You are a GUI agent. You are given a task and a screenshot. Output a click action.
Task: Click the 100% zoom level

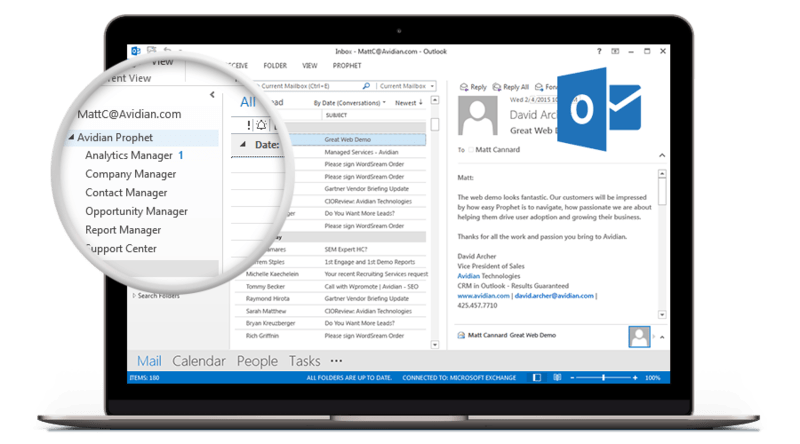653,378
